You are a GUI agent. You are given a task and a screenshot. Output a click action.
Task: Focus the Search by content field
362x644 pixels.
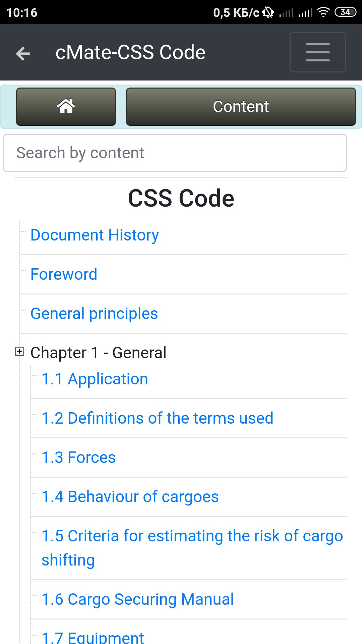[x=175, y=153]
